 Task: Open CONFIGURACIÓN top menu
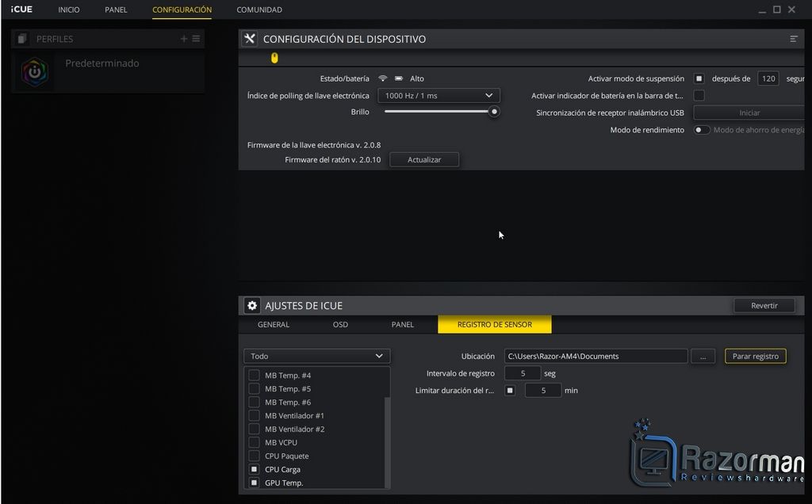point(182,10)
